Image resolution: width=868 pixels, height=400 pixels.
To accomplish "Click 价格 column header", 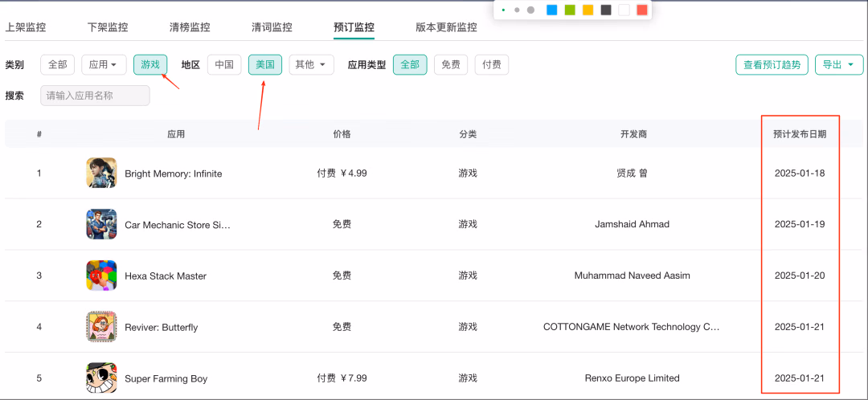I will pos(342,134).
